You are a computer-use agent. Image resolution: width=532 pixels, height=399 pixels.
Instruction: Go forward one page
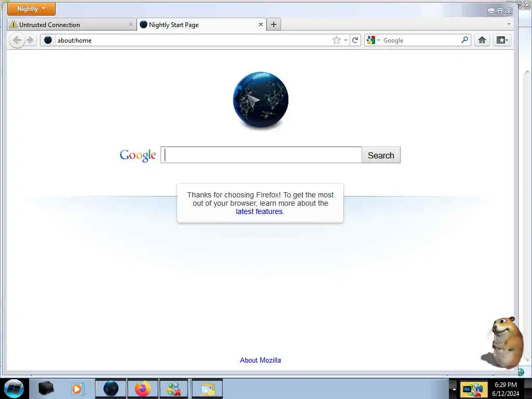(x=30, y=41)
